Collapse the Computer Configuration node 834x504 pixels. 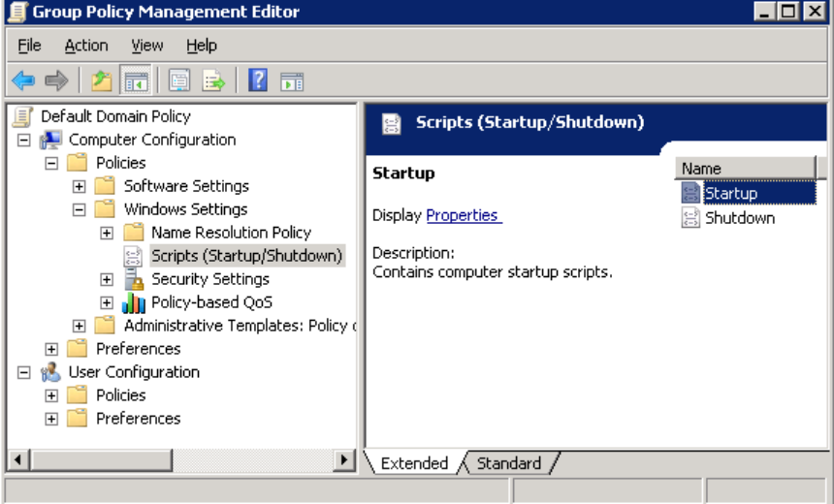[24, 141]
